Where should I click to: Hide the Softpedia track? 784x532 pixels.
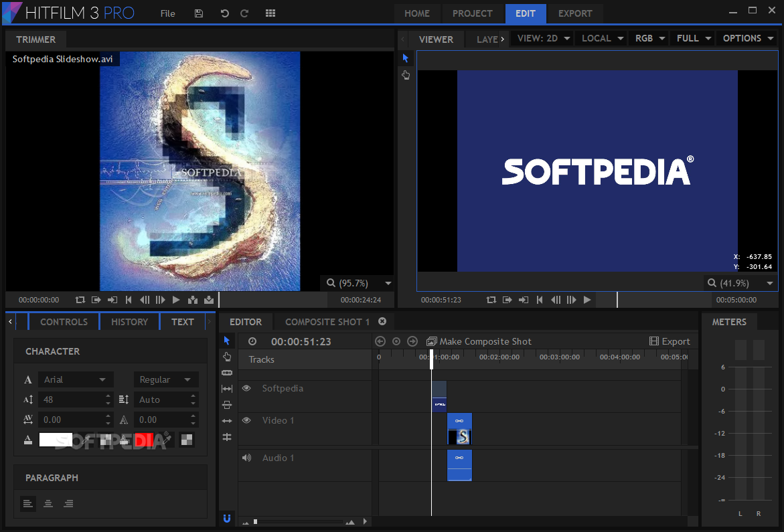point(246,388)
